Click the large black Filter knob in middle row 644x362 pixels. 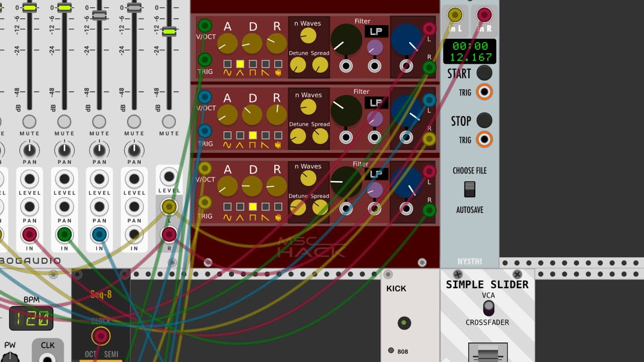pyautogui.click(x=346, y=111)
